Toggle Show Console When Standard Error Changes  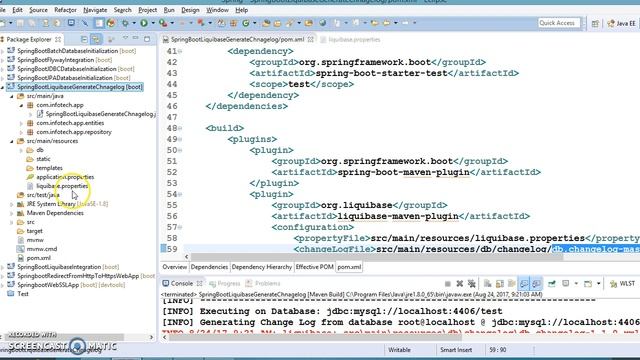pos(536,284)
